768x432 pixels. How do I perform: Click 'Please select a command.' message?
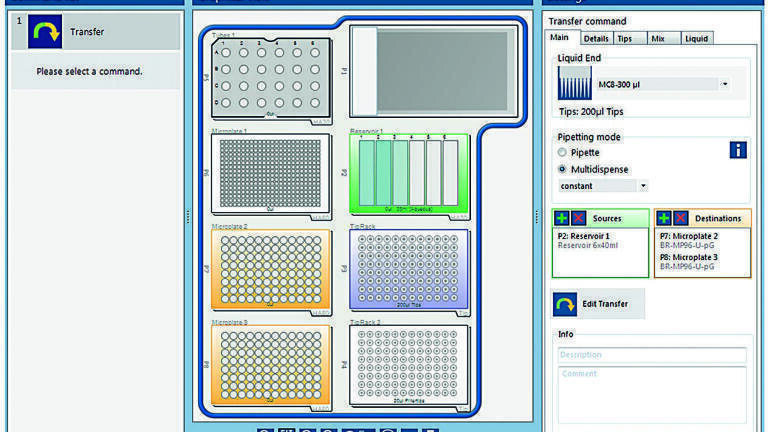(89, 72)
